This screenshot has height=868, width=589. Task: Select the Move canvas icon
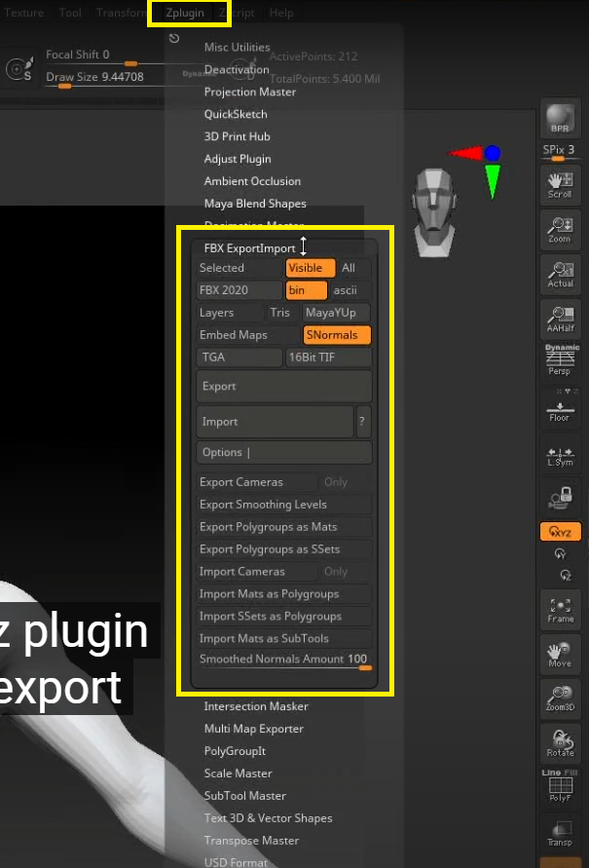click(560, 655)
